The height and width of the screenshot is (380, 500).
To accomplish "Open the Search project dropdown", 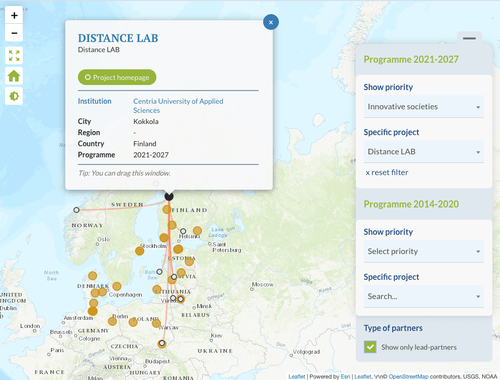I will pos(424,296).
